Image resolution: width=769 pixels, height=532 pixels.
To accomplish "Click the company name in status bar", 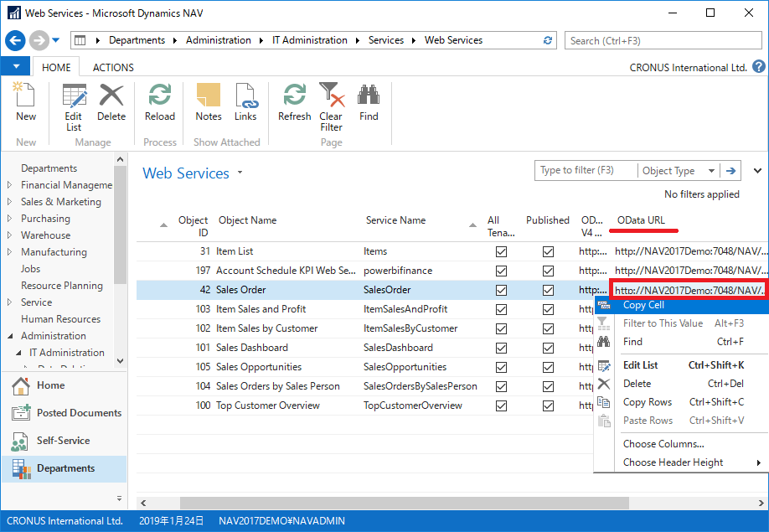I will tap(65, 521).
